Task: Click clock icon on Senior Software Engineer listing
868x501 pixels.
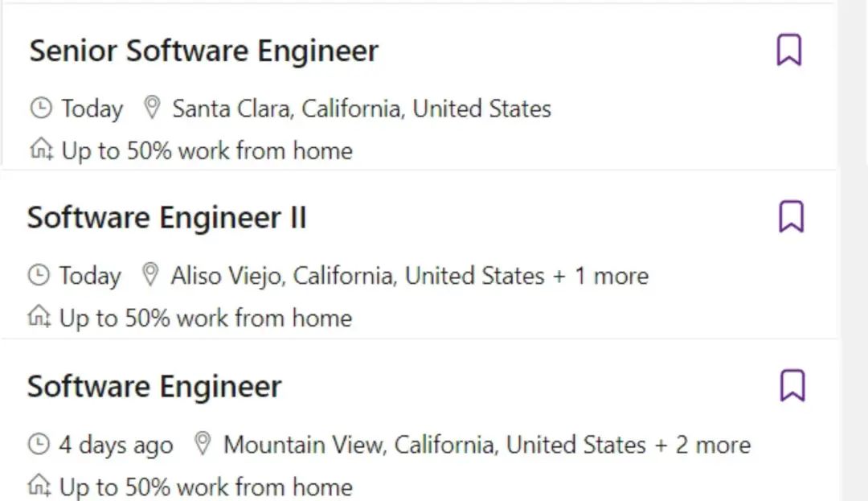Action: 41,108
